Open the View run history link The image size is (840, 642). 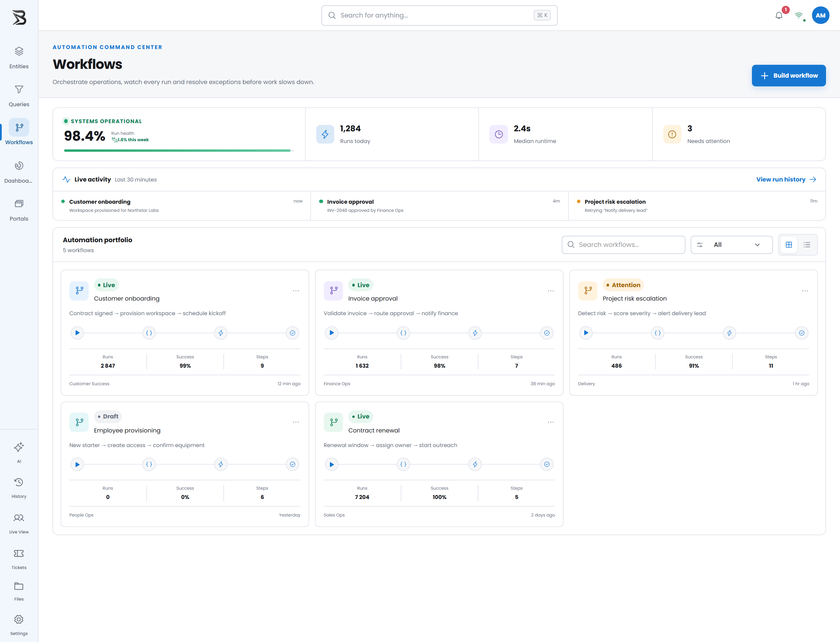786,179
